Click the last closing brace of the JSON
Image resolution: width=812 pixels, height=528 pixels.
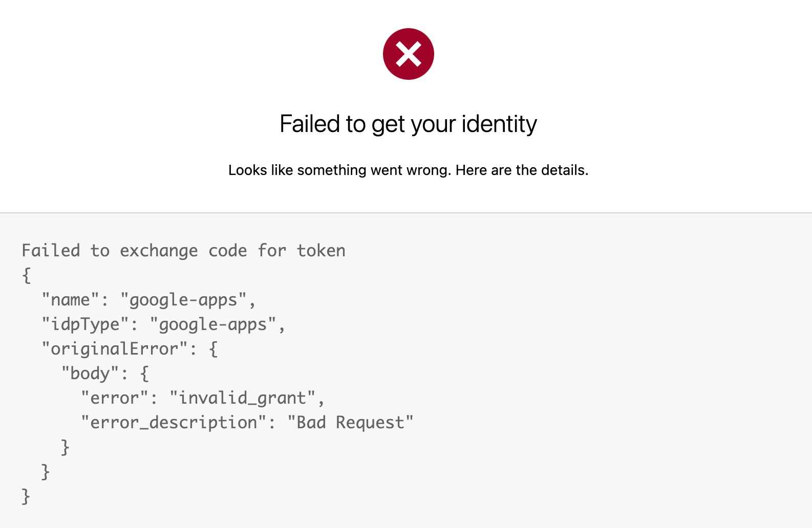pyautogui.click(x=26, y=496)
